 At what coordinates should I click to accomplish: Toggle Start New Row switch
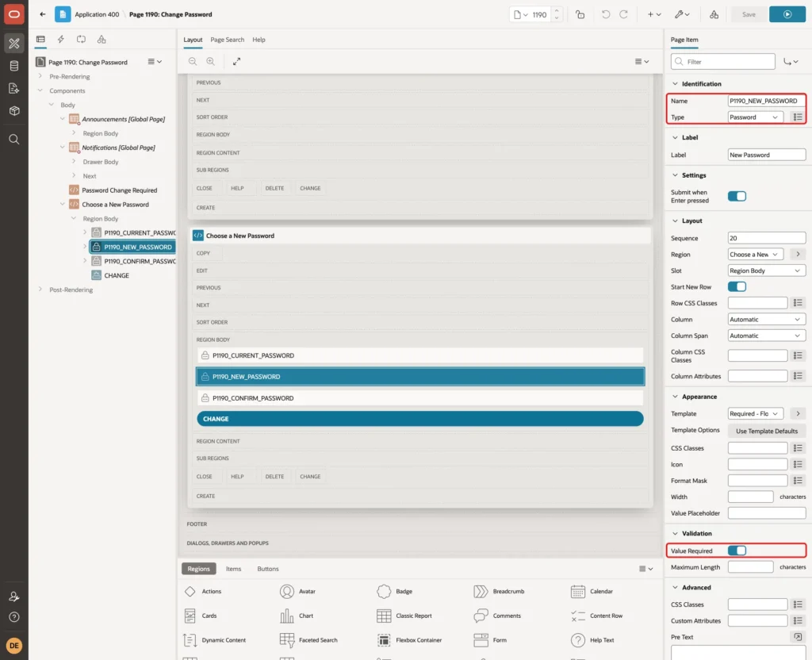pos(737,287)
